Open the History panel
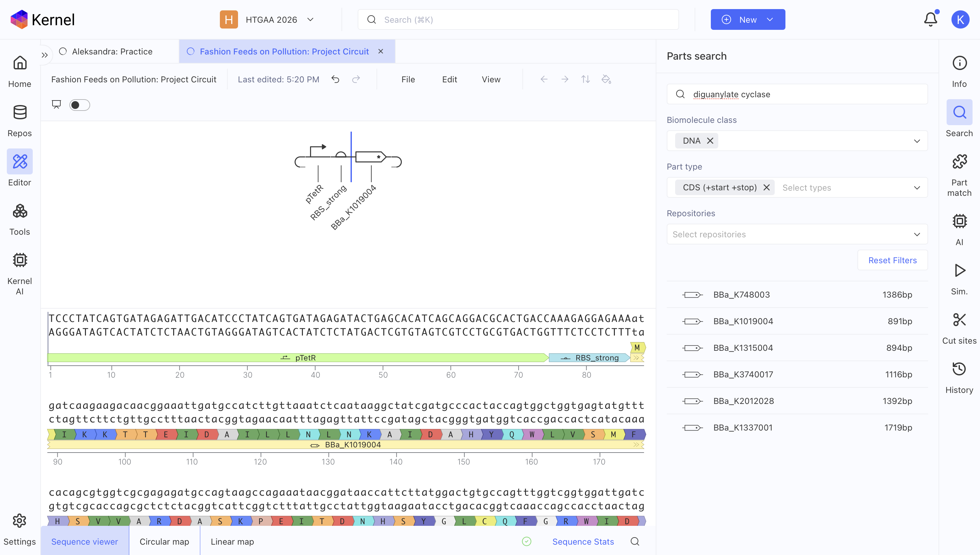 [x=959, y=378]
